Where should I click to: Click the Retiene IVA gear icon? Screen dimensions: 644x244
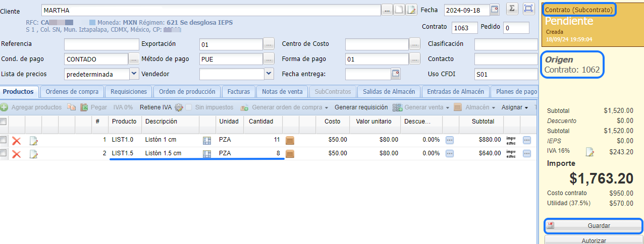tap(178, 107)
